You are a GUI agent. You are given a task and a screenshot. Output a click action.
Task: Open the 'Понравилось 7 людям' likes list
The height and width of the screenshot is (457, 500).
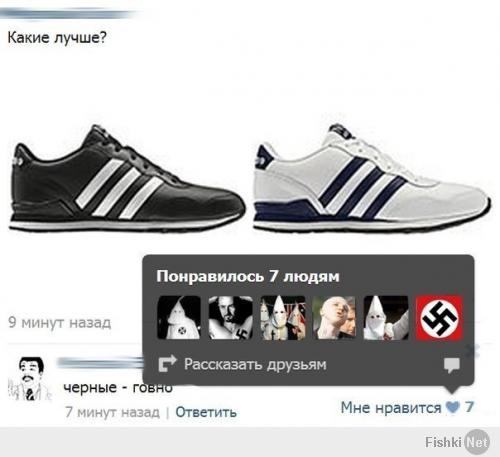248,276
